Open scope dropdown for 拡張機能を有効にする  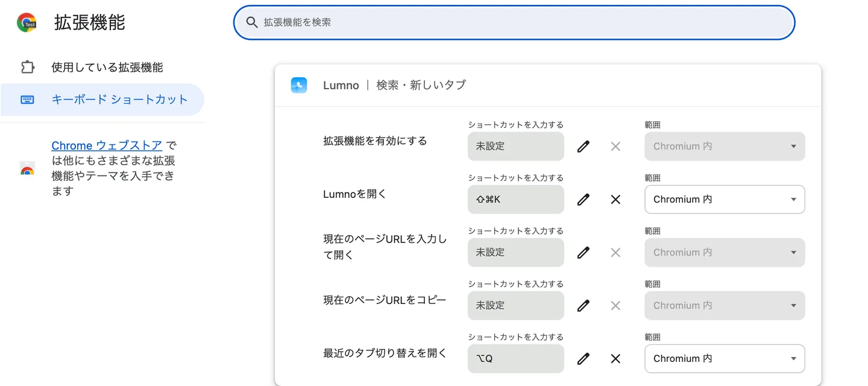[725, 147]
